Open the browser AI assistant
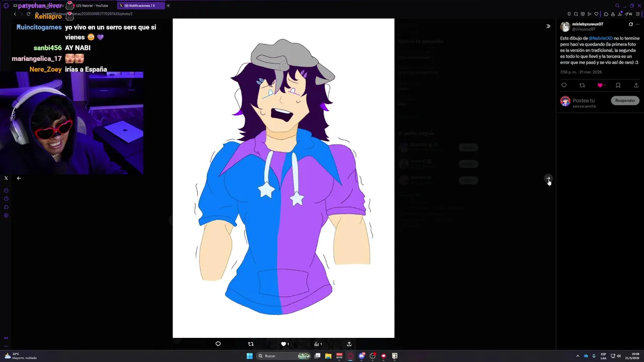 (628, 14)
